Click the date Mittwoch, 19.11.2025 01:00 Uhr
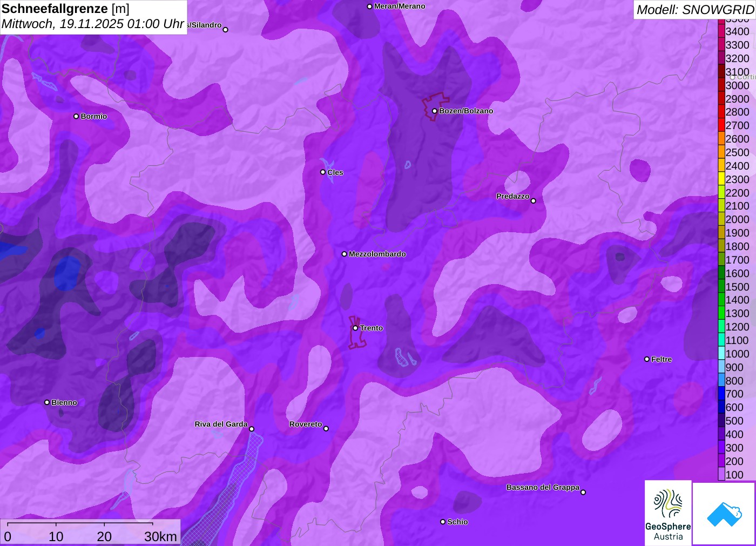The width and height of the screenshot is (756, 546). point(93,24)
